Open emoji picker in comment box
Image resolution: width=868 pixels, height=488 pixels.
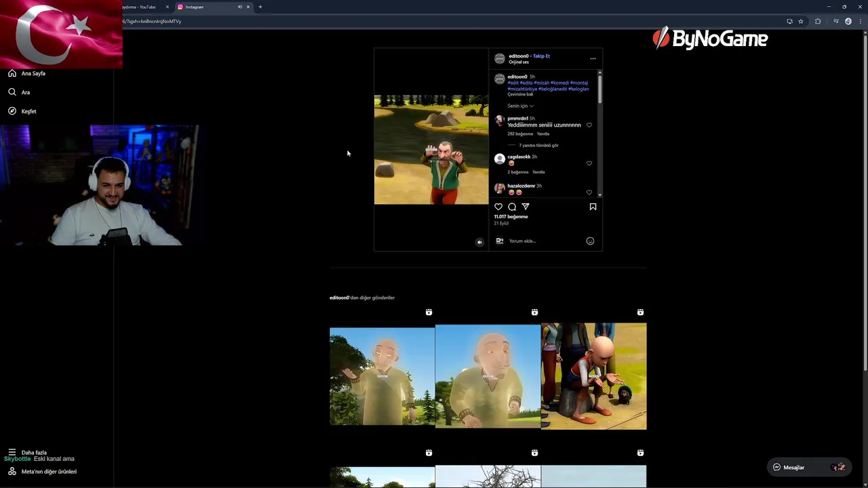[x=590, y=241]
